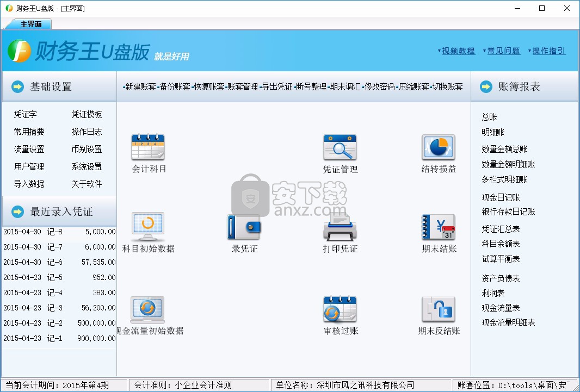Open 系统设置
580x392 pixels.
pos(87,166)
